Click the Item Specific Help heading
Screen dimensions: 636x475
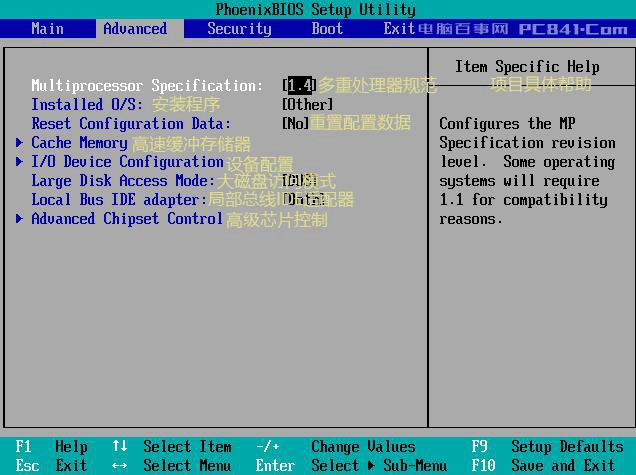527,67
